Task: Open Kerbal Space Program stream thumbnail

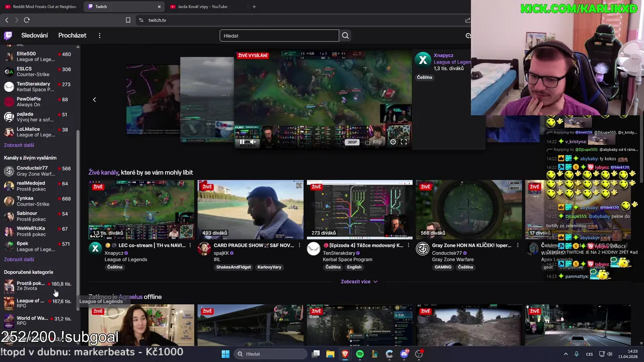Action: pos(360,210)
